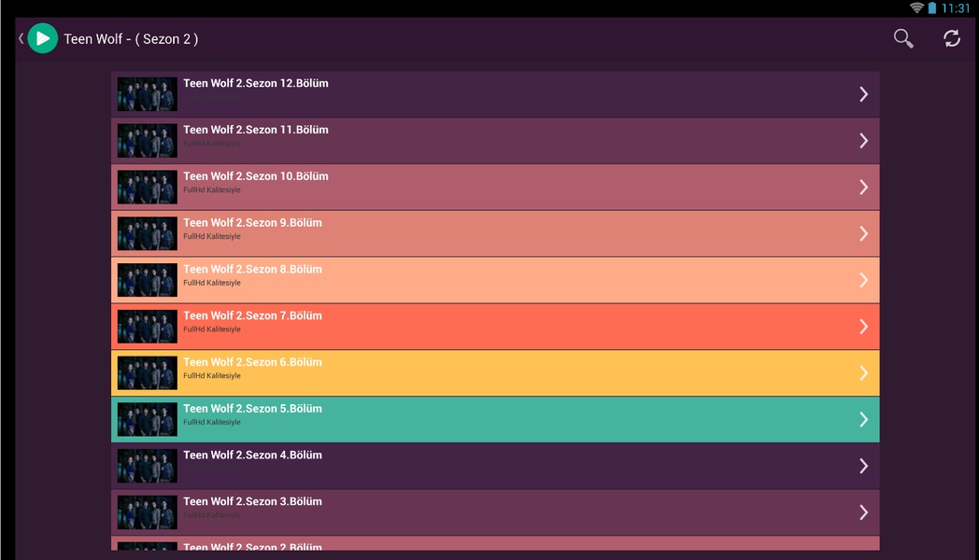Tap the 11:31 clock in status bar
Image resolution: width=979 pixels, height=560 pixels.
click(x=956, y=8)
